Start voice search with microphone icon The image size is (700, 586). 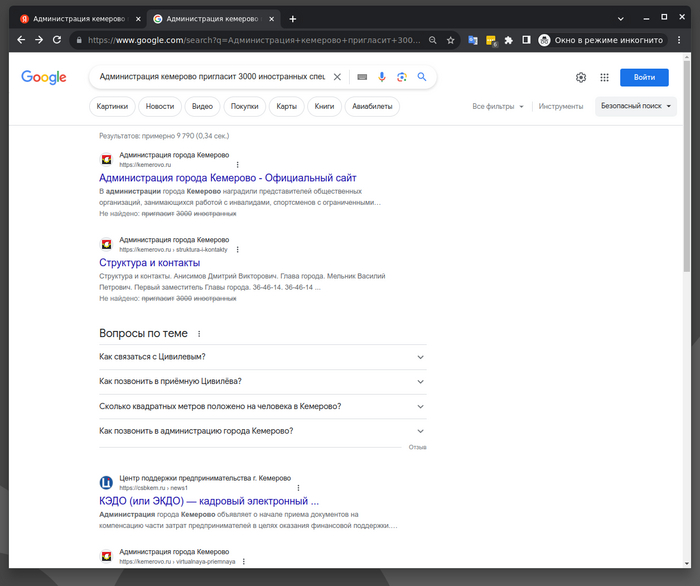coord(382,77)
